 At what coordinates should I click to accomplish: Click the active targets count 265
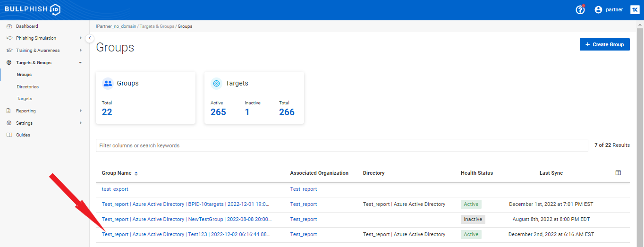coord(218,112)
